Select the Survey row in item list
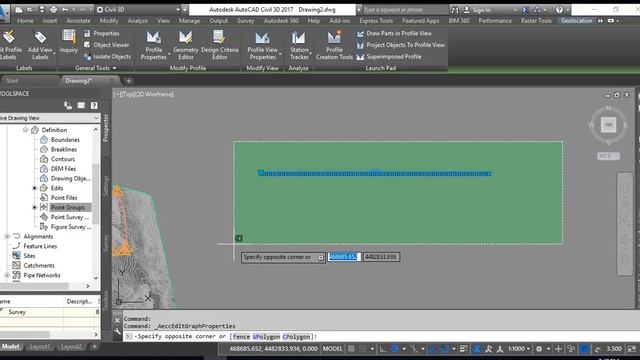 pos(49,312)
